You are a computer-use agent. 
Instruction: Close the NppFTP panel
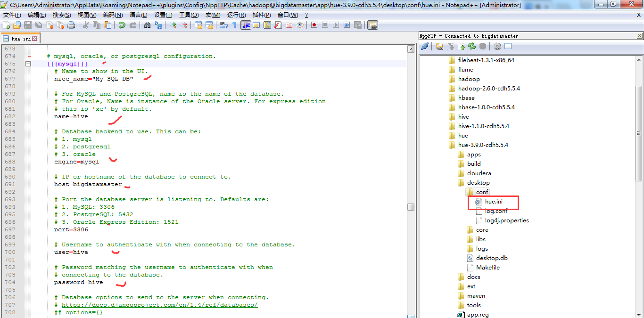[640, 36]
